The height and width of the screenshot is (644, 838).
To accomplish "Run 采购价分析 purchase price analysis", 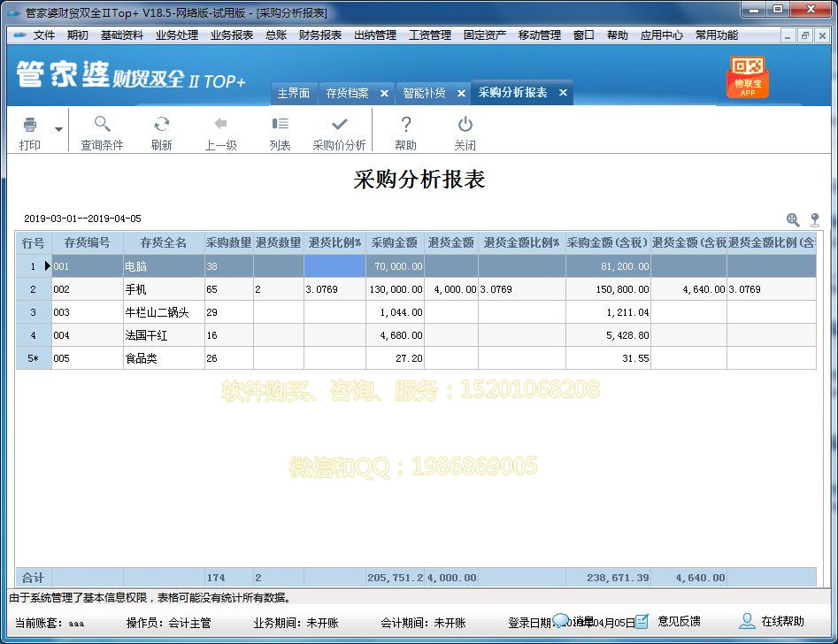I will (x=340, y=131).
